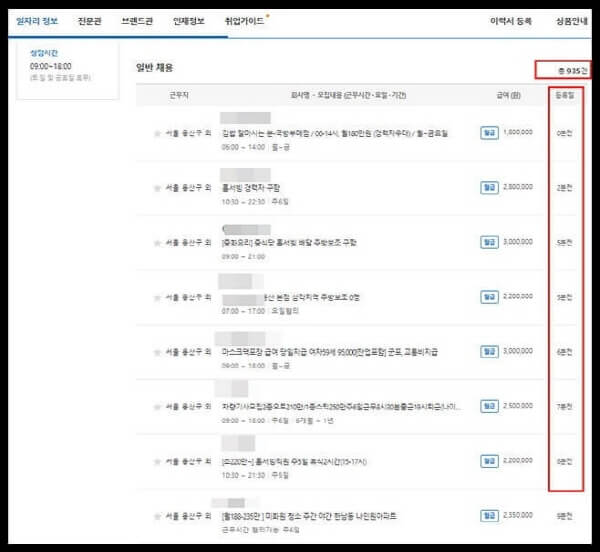Click the 총 935건 total count
Screen dimensions: 600x552
tap(572, 70)
